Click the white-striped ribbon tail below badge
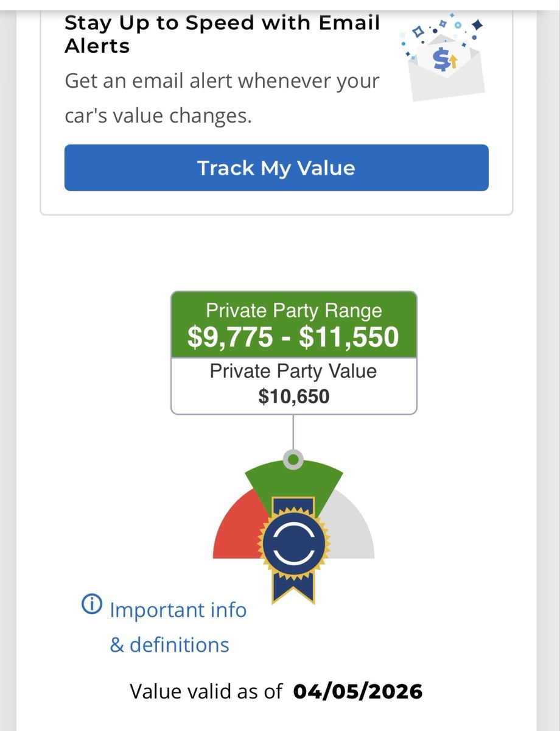Image resolution: width=560 pixels, height=731 pixels. coord(293,585)
